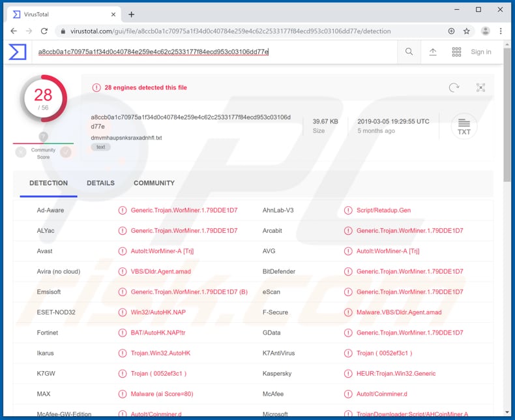The image size is (515, 420).
Task: Click the VirusTotal logo icon
Action: [18, 52]
